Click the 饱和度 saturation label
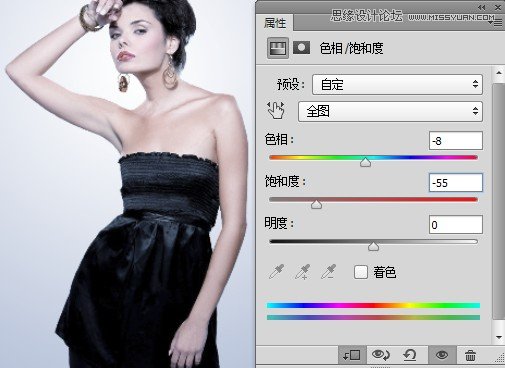 click(x=285, y=182)
